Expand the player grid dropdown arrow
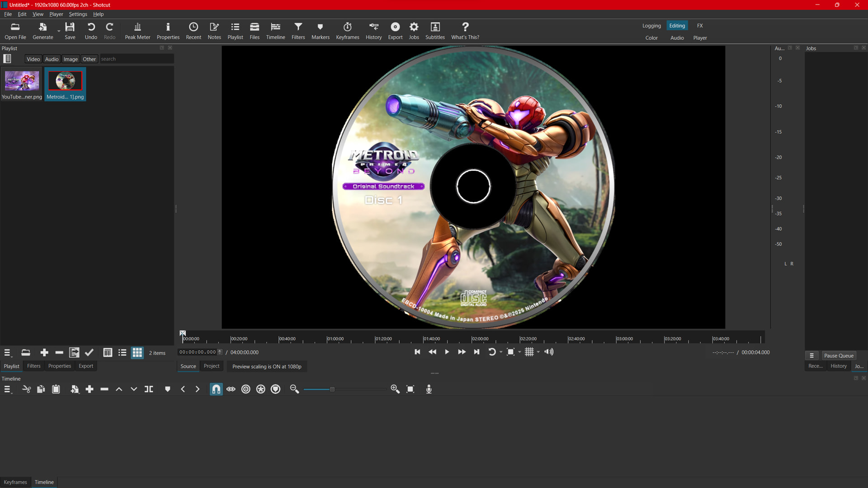Screen dimensions: 868x488 538,352
